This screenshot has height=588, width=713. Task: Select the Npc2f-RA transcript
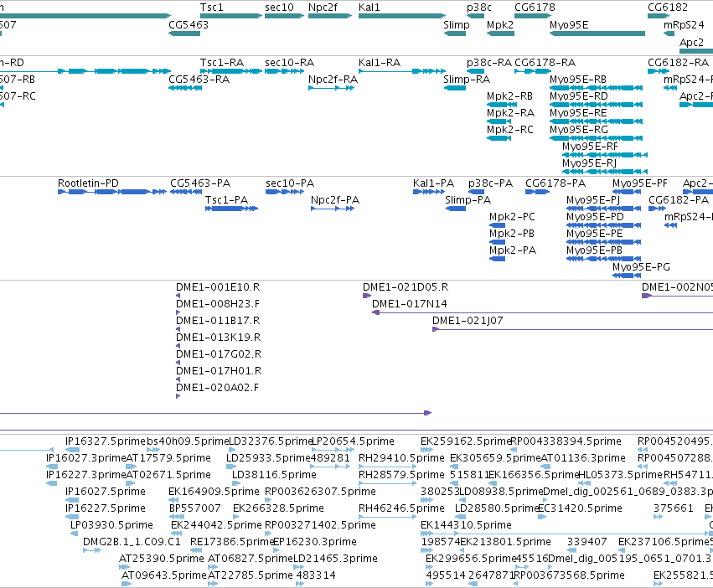pos(332,88)
